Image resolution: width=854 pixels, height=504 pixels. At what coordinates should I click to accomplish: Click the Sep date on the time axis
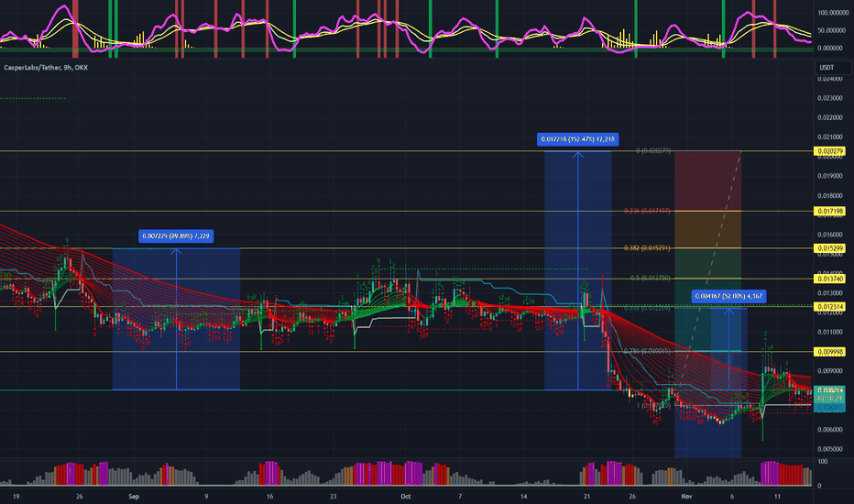(134, 497)
